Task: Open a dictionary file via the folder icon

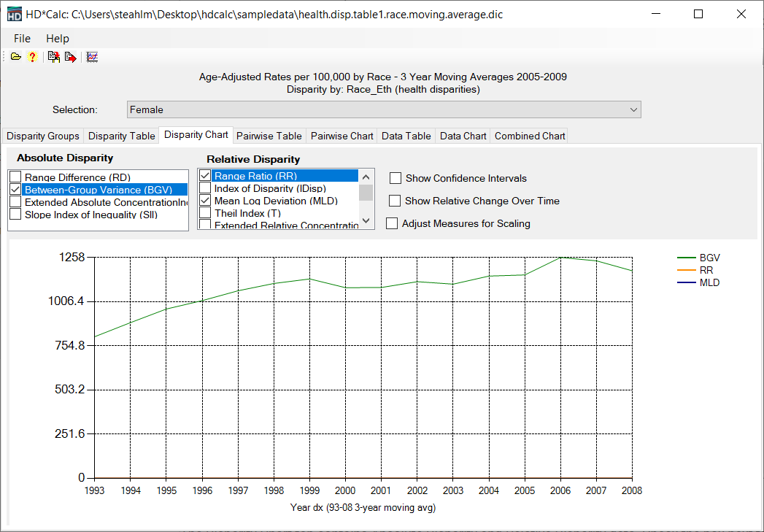Action: 15,56
